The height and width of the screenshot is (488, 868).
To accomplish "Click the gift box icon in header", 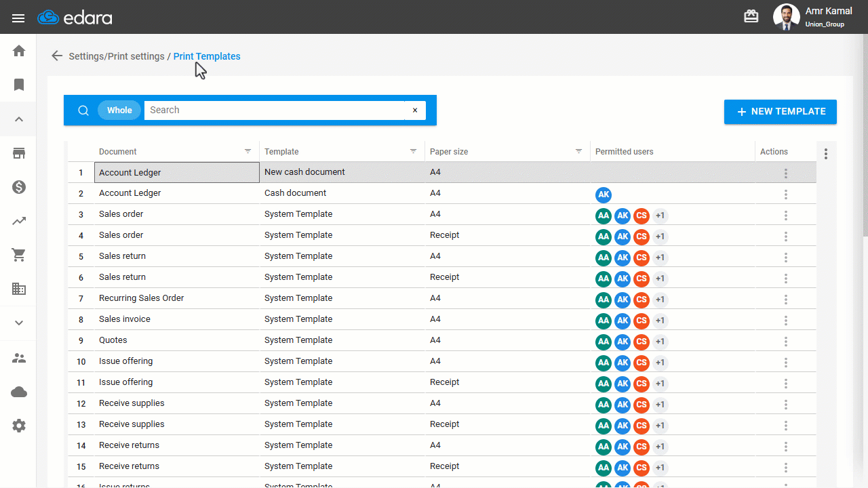I will 751,16.
